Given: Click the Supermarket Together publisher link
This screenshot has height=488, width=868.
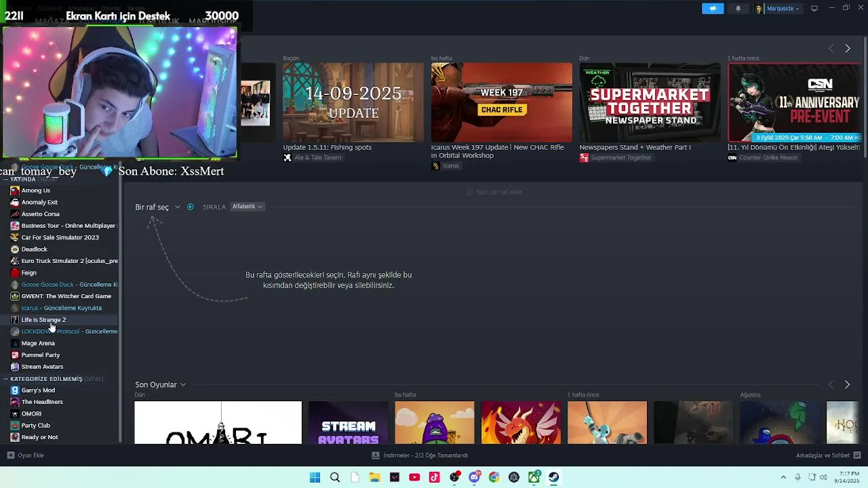Looking at the screenshot, I should (620, 157).
